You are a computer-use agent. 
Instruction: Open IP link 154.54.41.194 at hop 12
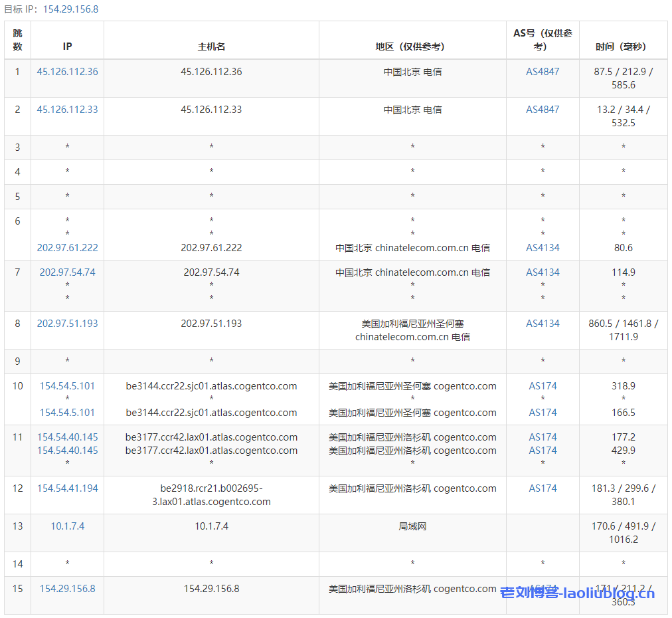[67, 488]
